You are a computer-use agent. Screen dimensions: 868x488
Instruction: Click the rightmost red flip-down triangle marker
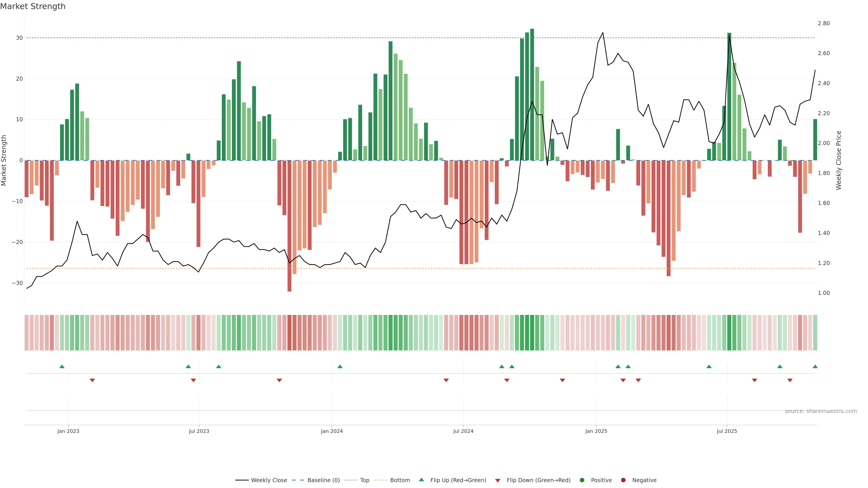[790, 380]
